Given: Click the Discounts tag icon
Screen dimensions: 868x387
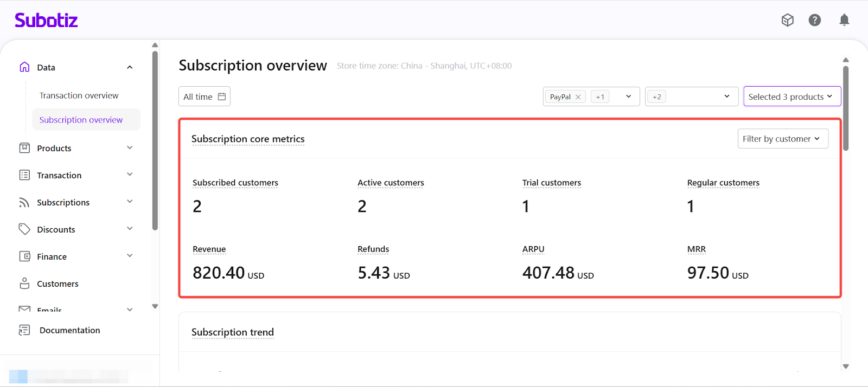Looking at the screenshot, I should coord(24,229).
